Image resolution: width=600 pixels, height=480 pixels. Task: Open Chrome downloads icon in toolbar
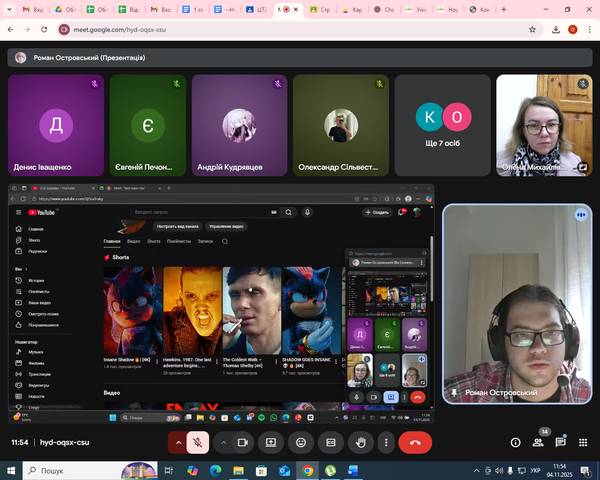pyautogui.click(x=555, y=29)
